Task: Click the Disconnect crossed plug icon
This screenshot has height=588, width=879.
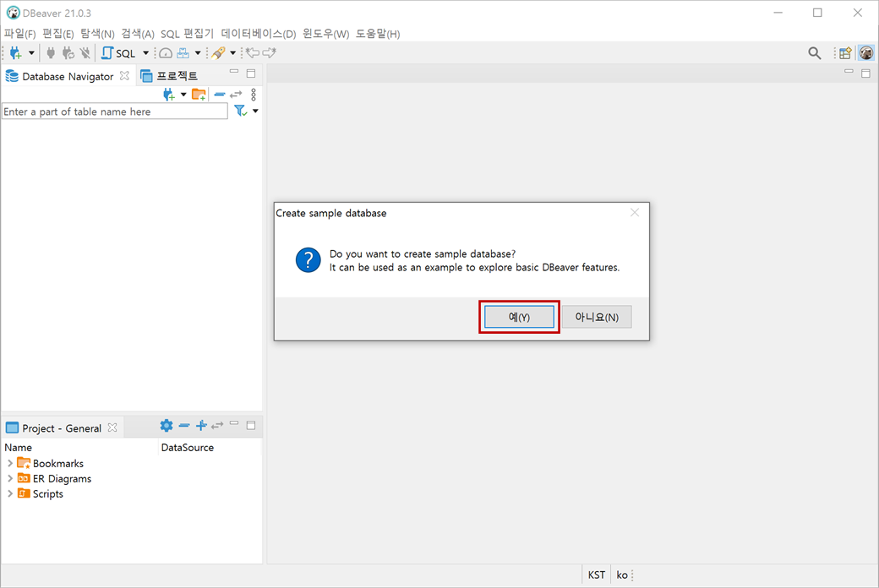Action: (85, 53)
